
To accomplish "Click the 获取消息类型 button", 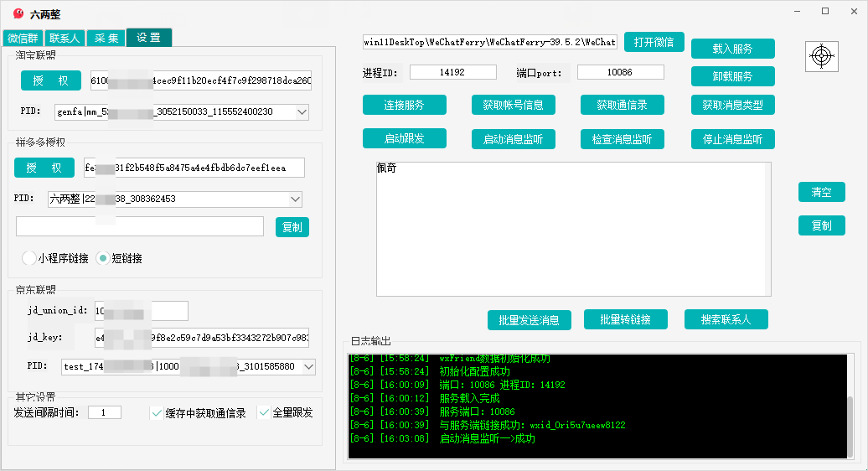I will tap(733, 105).
